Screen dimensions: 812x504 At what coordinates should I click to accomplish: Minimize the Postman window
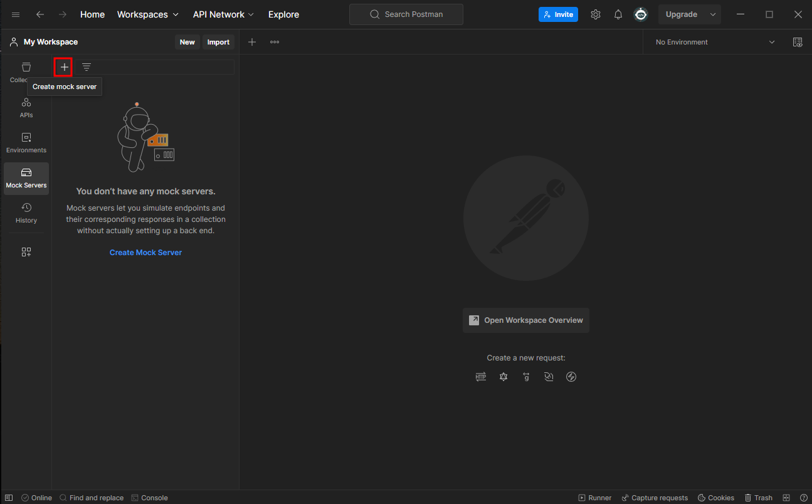(741, 14)
